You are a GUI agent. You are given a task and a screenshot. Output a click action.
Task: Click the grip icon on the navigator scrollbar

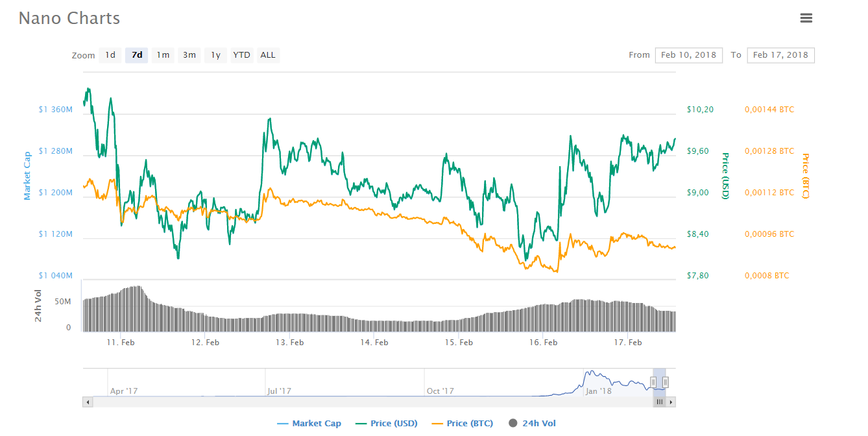[x=660, y=402]
